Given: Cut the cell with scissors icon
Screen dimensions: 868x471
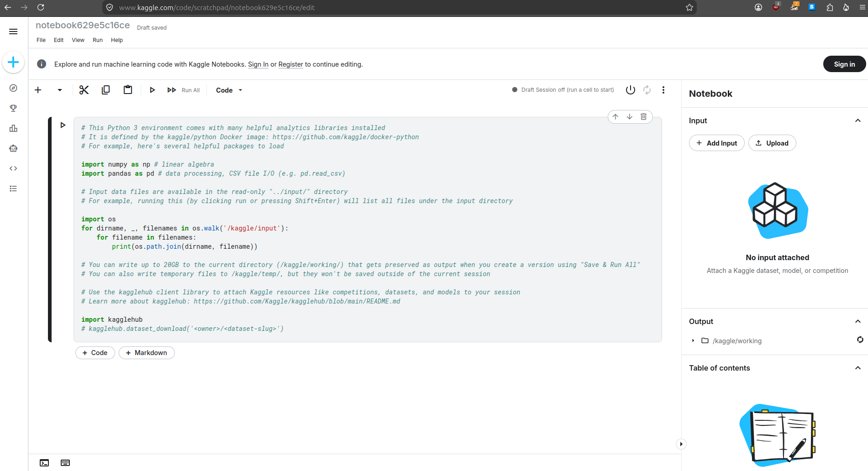Looking at the screenshot, I should point(84,90).
